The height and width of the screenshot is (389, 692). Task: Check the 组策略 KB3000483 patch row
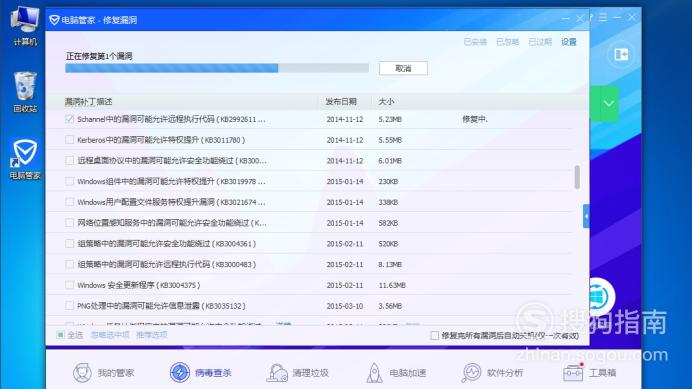pyautogui.click(x=69, y=264)
